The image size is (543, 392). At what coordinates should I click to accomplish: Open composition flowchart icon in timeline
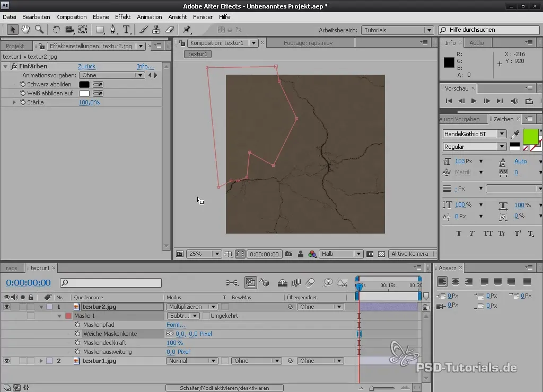(232, 283)
